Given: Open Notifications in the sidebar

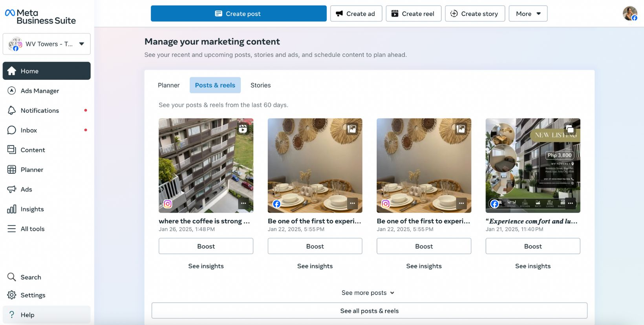Looking at the screenshot, I should click(x=47, y=110).
